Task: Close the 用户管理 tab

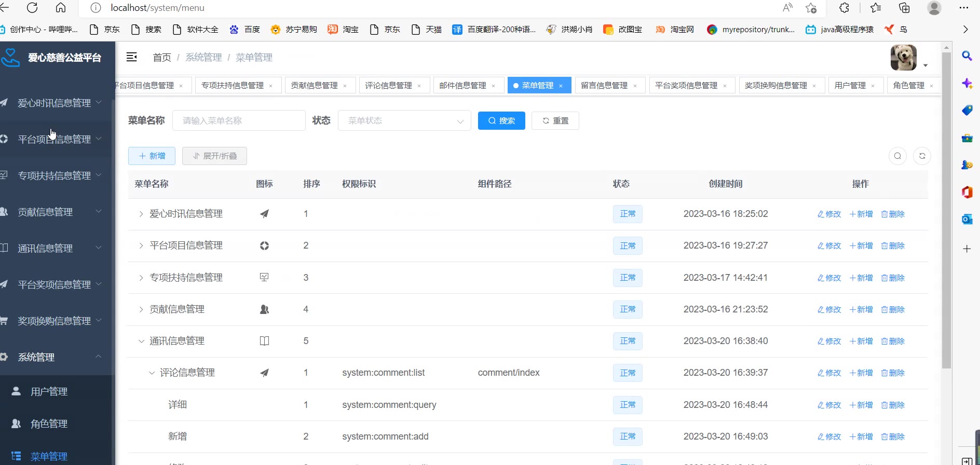Action: point(873,86)
